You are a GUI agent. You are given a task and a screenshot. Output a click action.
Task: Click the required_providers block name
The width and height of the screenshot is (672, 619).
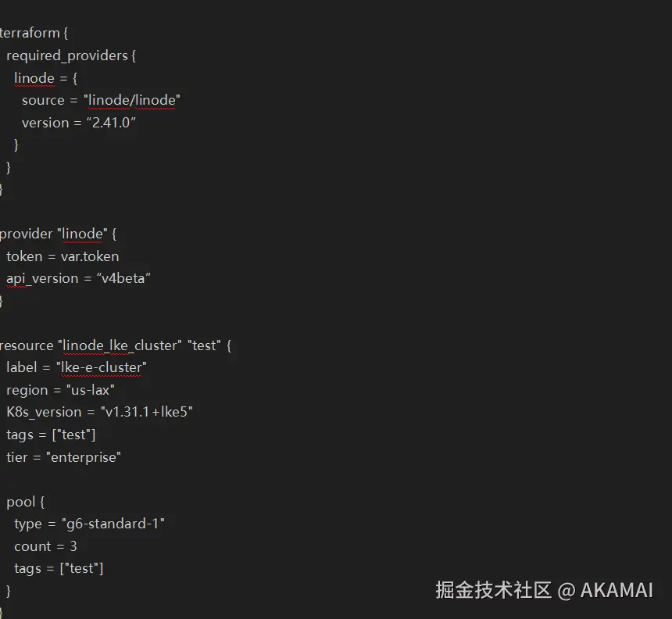66,55
